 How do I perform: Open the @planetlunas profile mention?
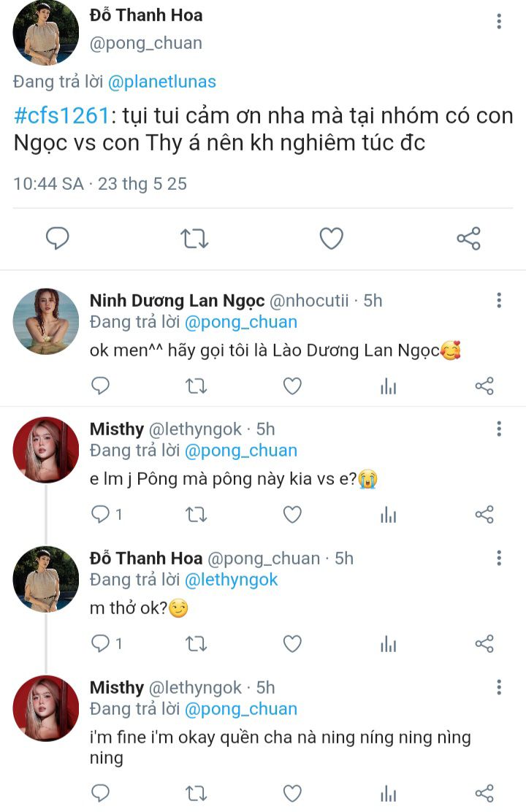click(162, 82)
